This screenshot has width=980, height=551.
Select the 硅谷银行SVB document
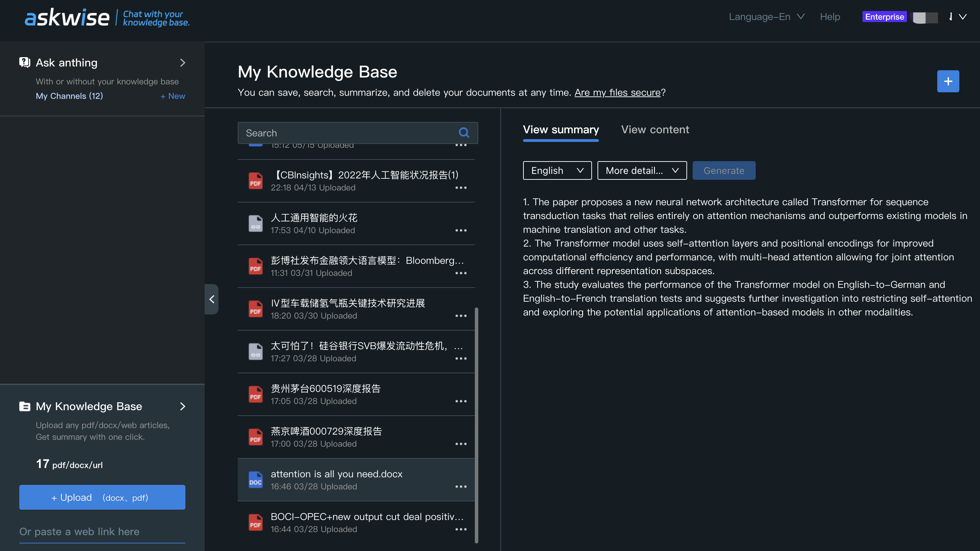(x=356, y=351)
